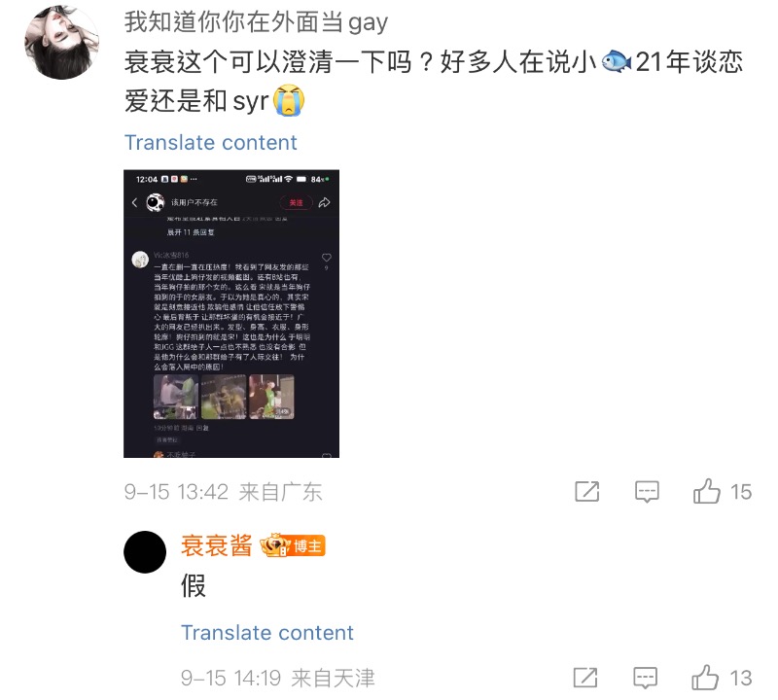The height and width of the screenshot is (700, 778).
Task: Open reply icon on the 9-15 14:19 reply
Action: point(646,679)
